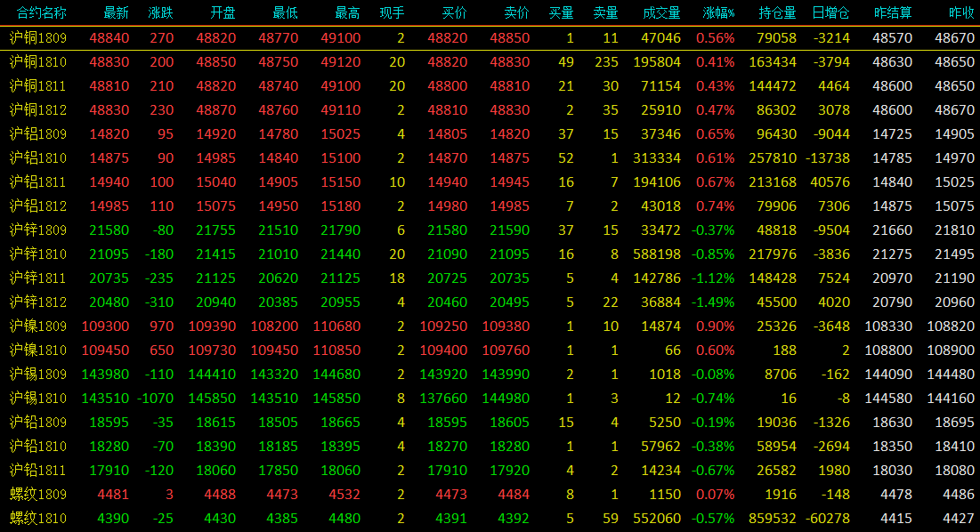The width and height of the screenshot is (980, 532).
Task: Click 沪锌1812 percent change -1.49%
Action: (713, 302)
